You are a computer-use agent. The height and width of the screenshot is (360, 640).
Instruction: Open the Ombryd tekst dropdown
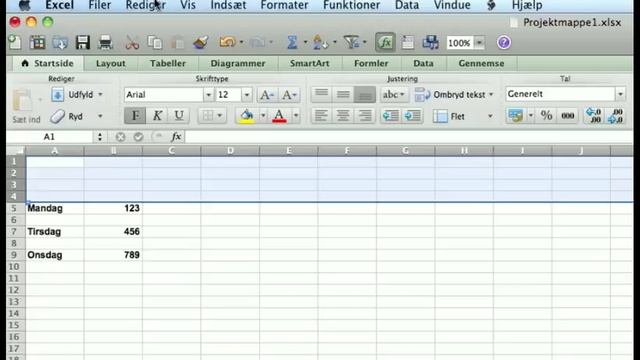pos(491,95)
